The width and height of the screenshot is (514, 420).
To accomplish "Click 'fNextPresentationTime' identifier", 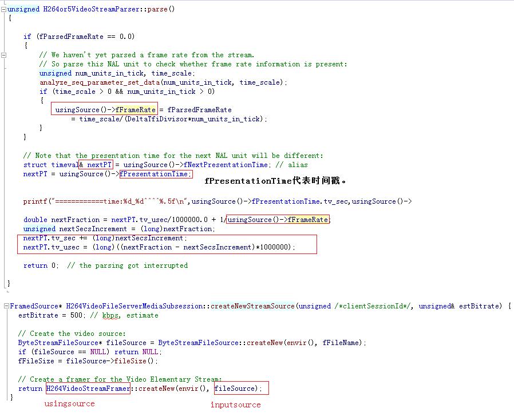I will tap(226, 165).
